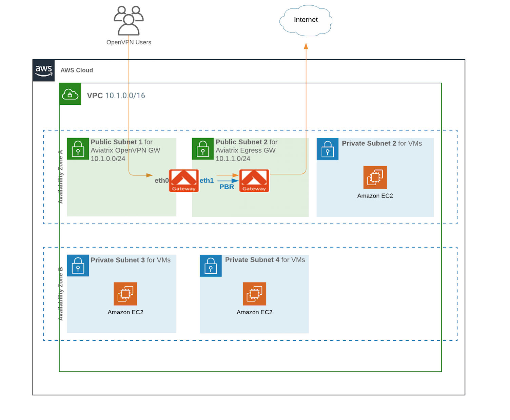Select the EC2 icon in Private Subnet 3
The width and height of the screenshot is (510, 420).
[125, 294]
